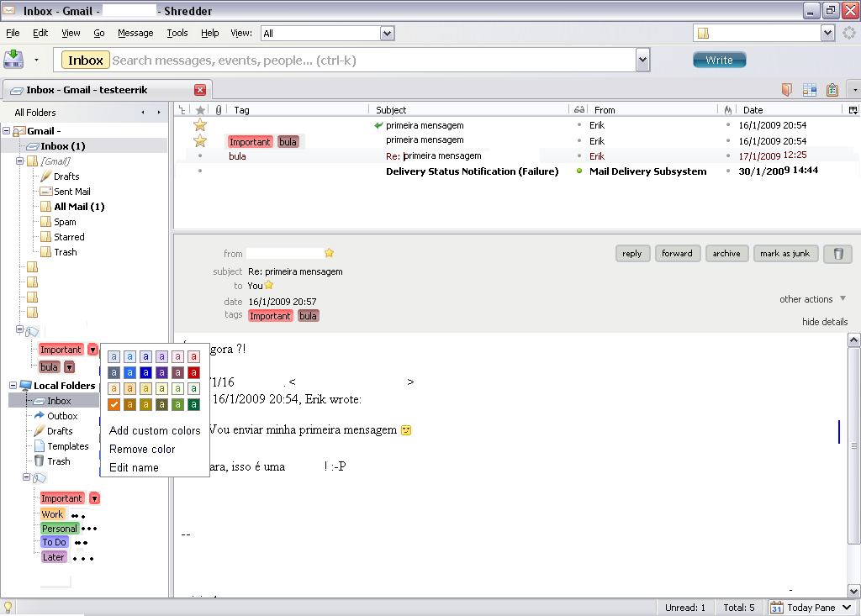861x616 pixels.
Task: Open the View filter All combo box
Action: tap(327, 34)
